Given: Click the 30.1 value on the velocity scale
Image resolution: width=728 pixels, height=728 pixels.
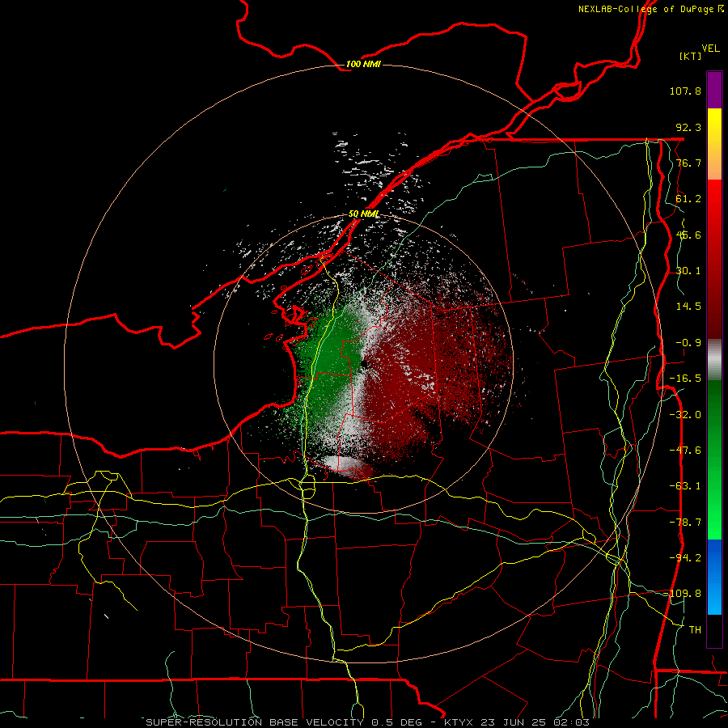Looking at the screenshot, I should tap(688, 271).
